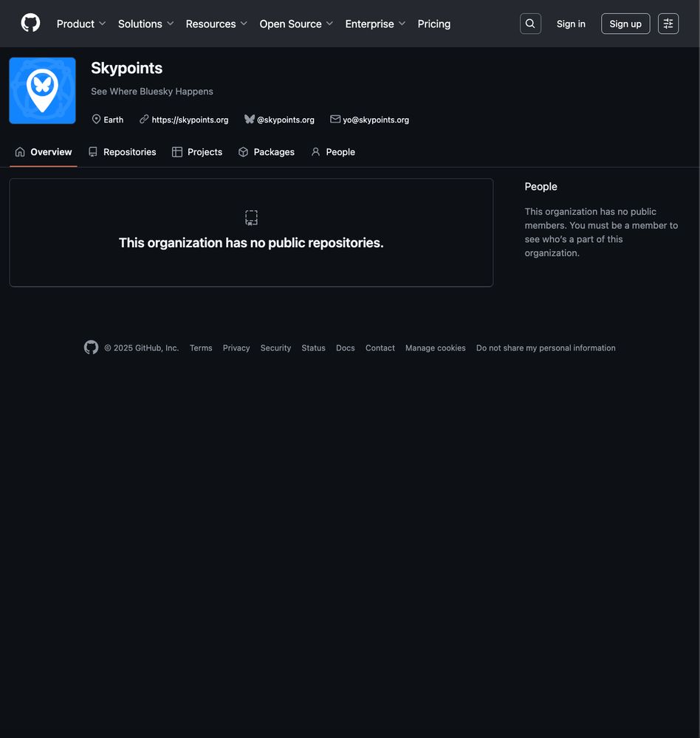Switch to the Repositories tab
This screenshot has height=738, width=700.
coord(123,152)
